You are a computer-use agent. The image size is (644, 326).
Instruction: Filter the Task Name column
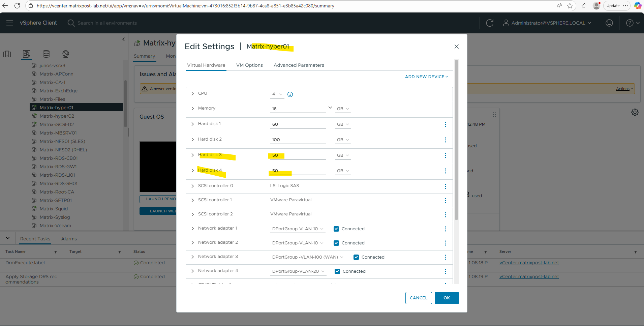56,252
